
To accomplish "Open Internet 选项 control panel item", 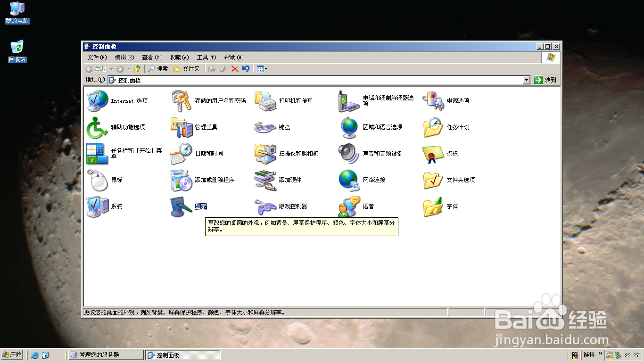I will pos(117,101).
